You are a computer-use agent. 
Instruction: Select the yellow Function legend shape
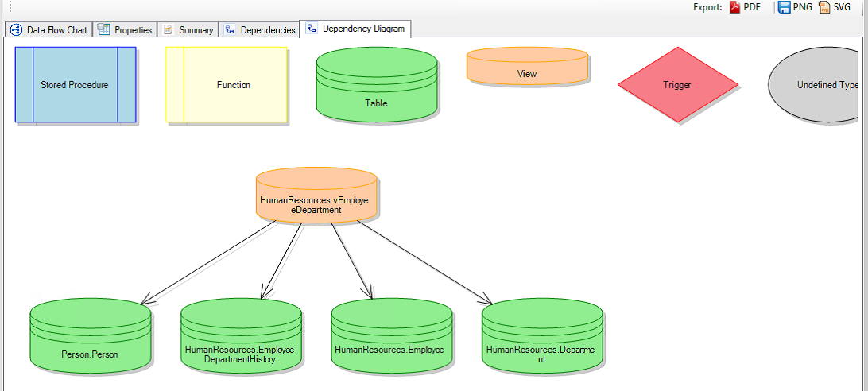227,85
